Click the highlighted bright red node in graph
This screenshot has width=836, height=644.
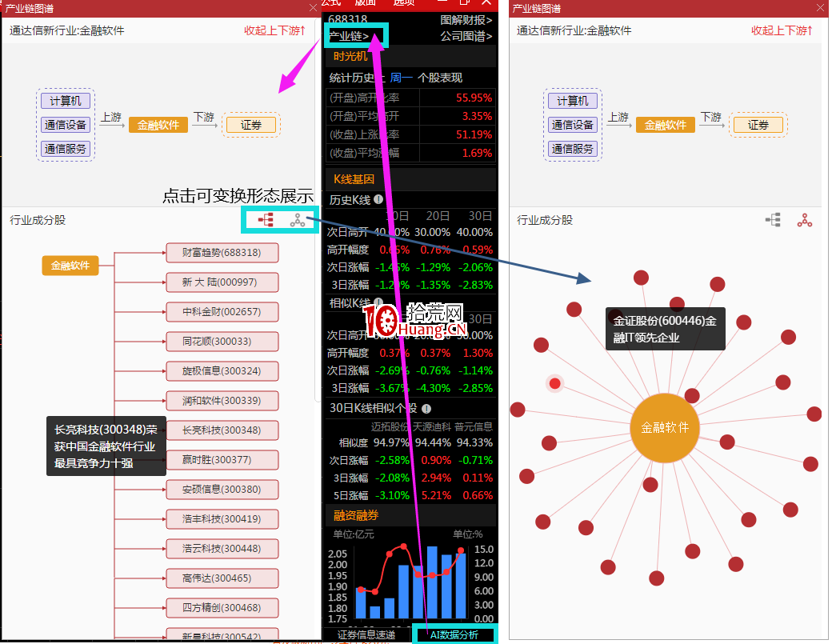555,383
